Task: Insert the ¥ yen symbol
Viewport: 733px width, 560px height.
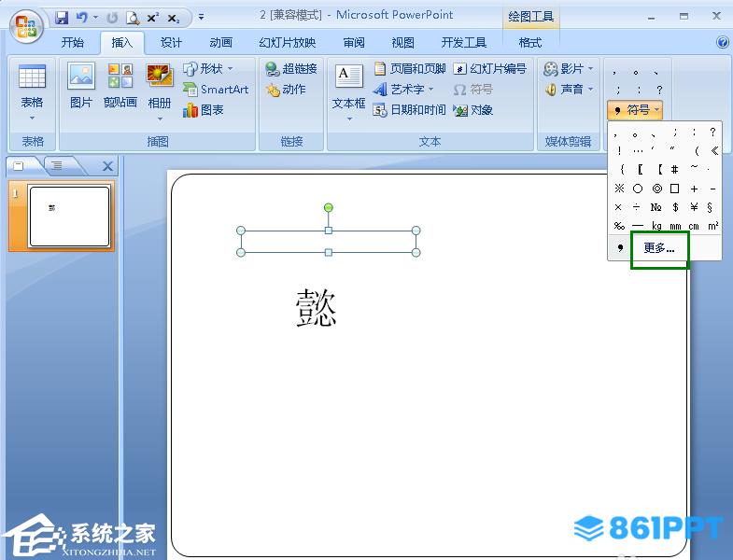Action: (x=694, y=207)
